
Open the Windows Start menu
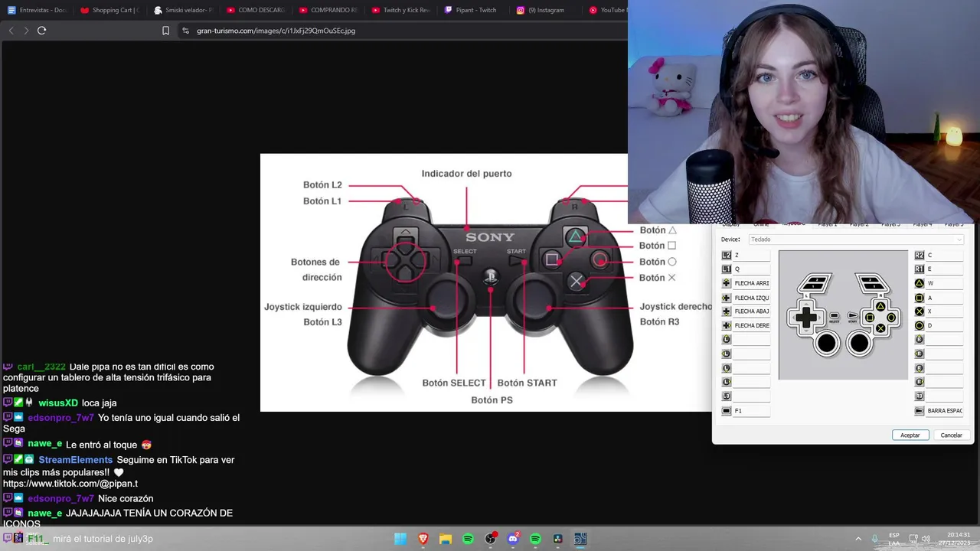tap(400, 539)
